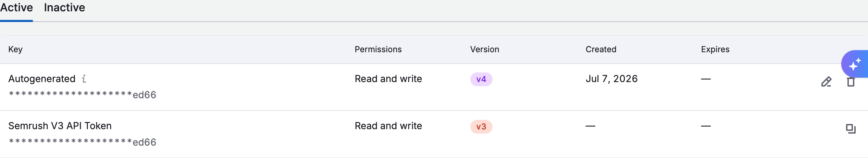Screen dimensions: 868x158
Task: Copy the Semrush V3 API Token
Action: coord(851,129)
